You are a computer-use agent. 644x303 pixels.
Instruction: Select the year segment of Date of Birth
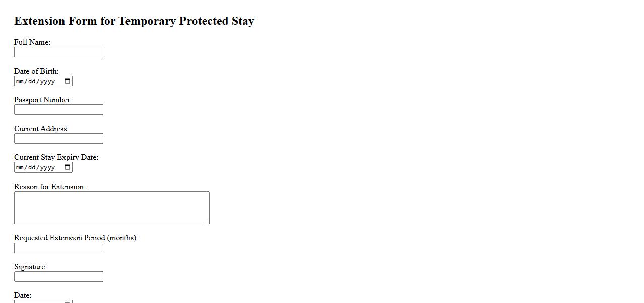click(47, 81)
